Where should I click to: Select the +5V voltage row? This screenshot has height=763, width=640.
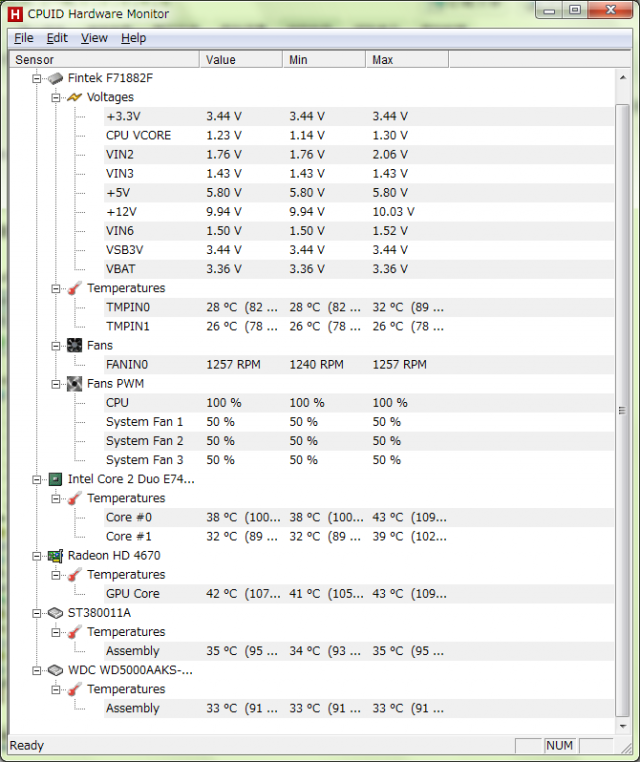pos(359,193)
